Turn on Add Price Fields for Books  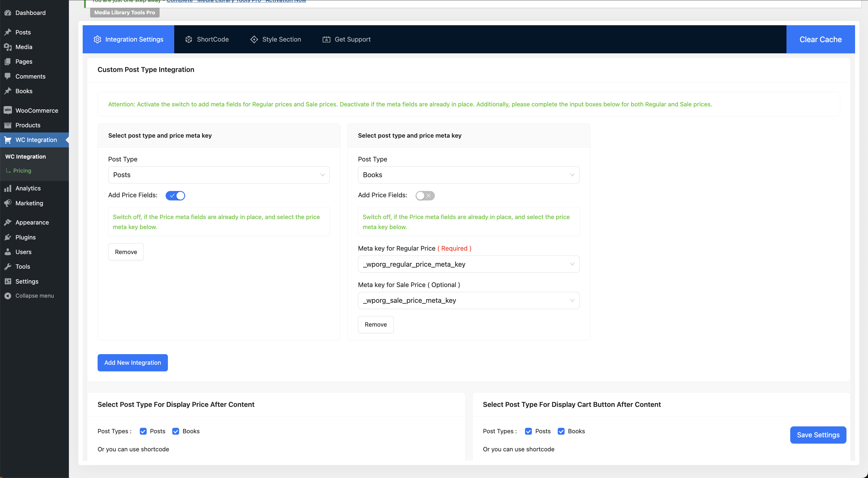tap(425, 196)
